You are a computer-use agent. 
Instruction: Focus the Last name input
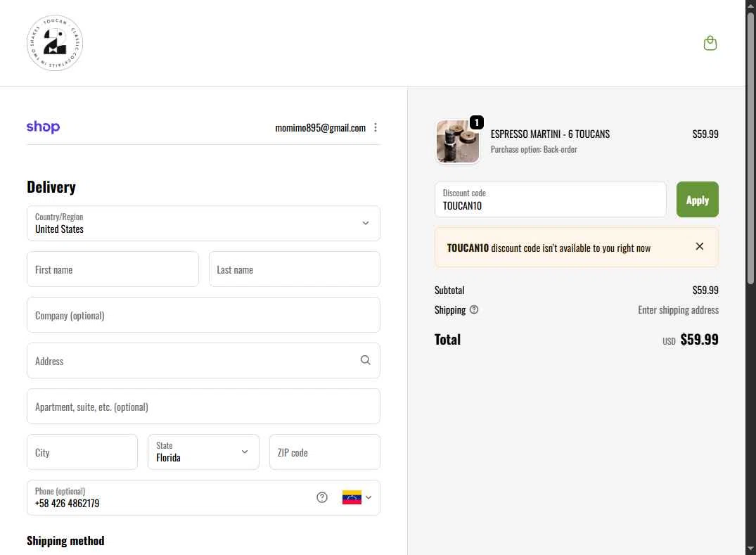click(x=294, y=269)
